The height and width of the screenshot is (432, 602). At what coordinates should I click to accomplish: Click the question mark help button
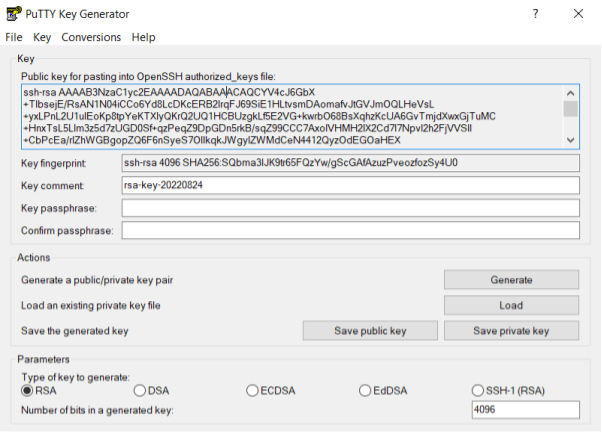tap(535, 14)
